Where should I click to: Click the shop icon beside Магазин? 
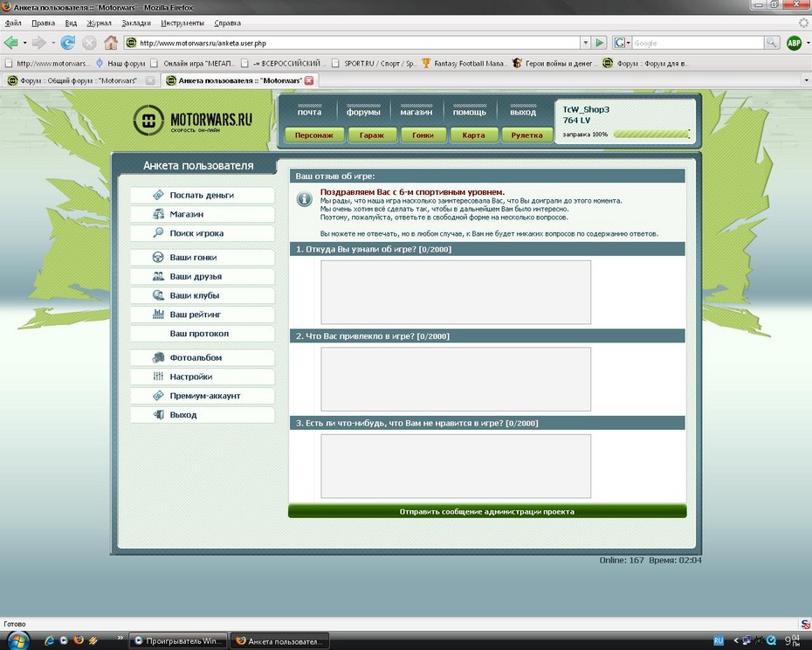pyautogui.click(x=158, y=214)
